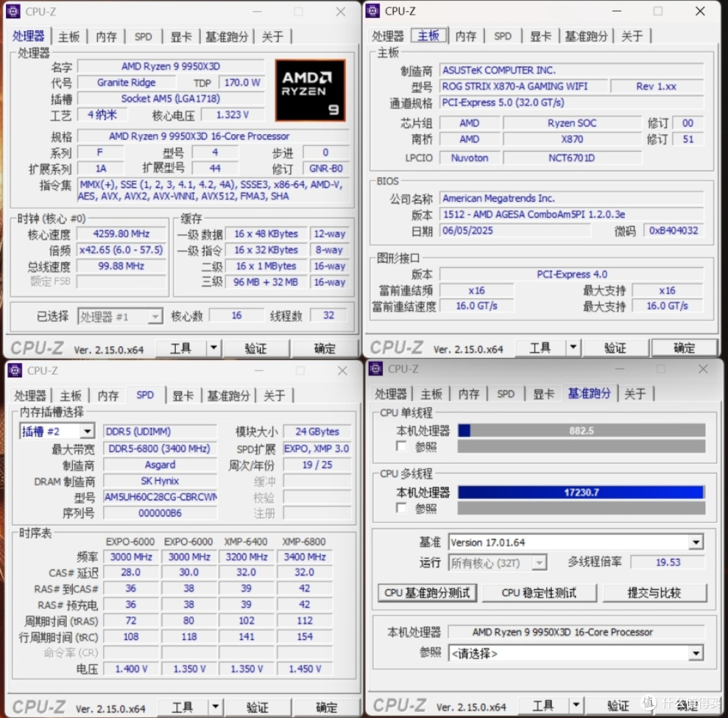Click 验证 button in mainboard window
728x718 pixels.
(615, 347)
